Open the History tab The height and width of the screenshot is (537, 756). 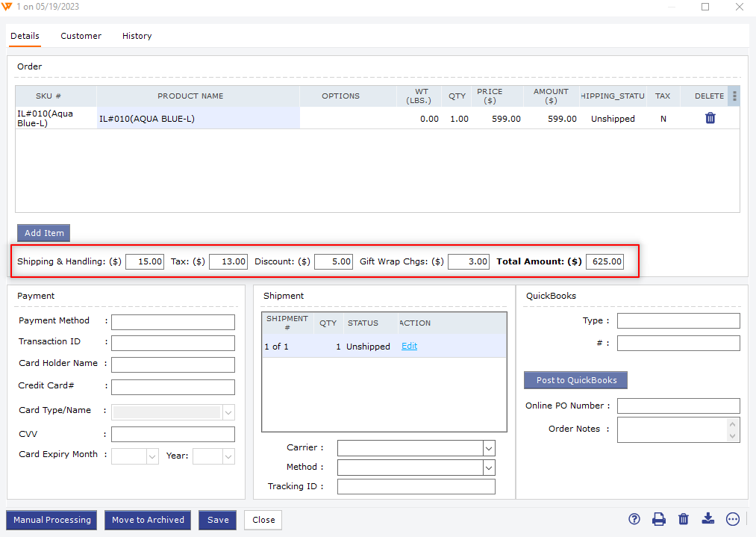[x=137, y=36]
